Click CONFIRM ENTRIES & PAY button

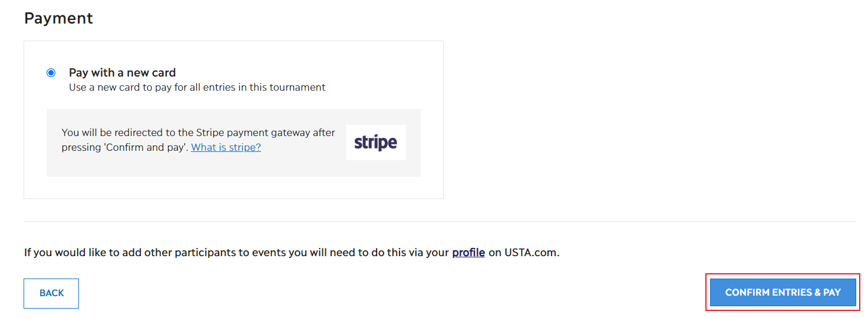pos(783,293)
